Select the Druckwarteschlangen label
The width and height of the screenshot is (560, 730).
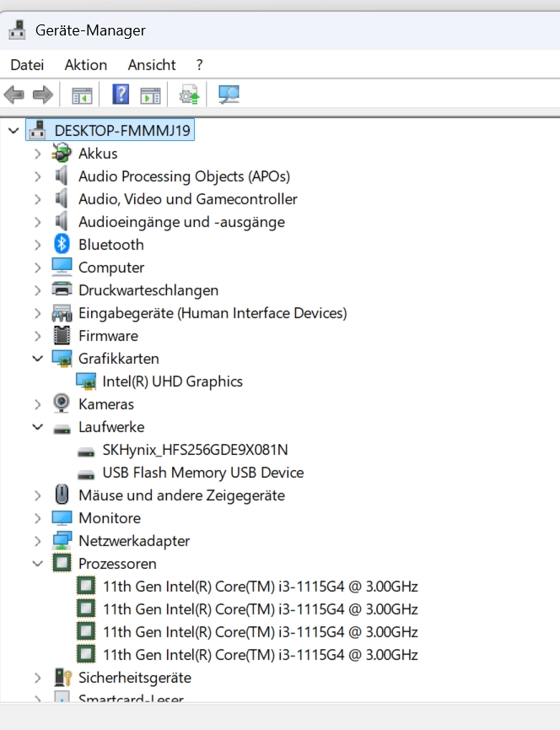point(148,290)
